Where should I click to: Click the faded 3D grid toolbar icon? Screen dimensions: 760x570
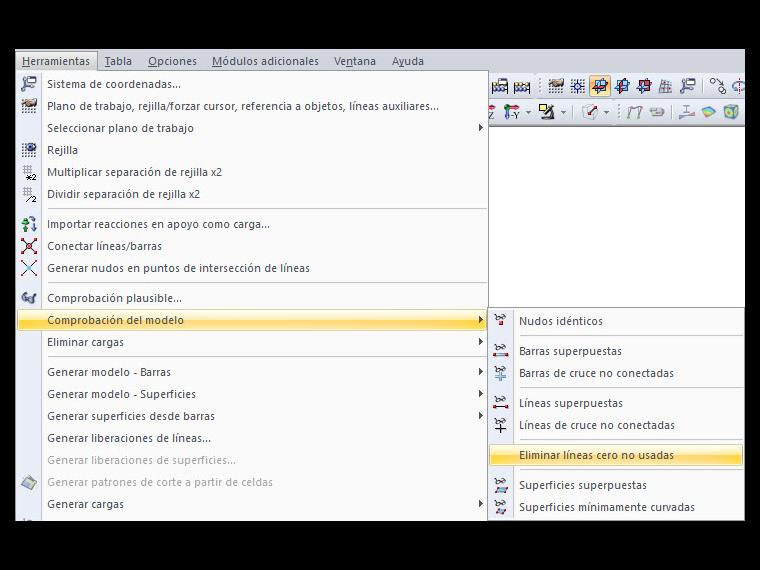point(665,86)
